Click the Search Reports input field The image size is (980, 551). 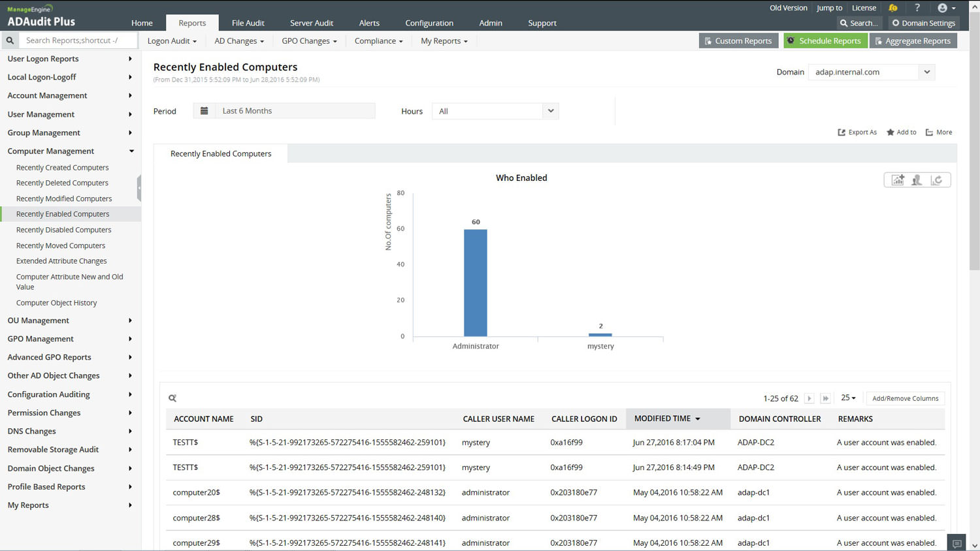(x=78, y=40)
